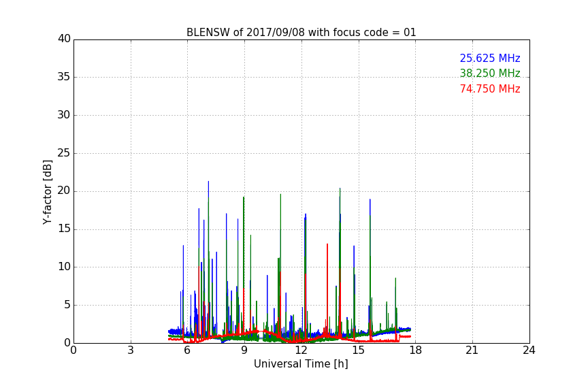
Task: Click the y-axis tick label 25
Action: pyautogui.click(x=64, y=152)
